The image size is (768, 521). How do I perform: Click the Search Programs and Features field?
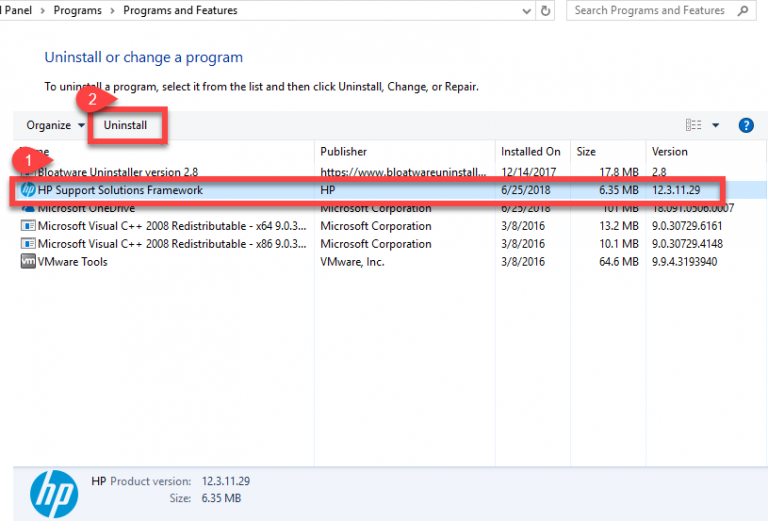point(661,10)
